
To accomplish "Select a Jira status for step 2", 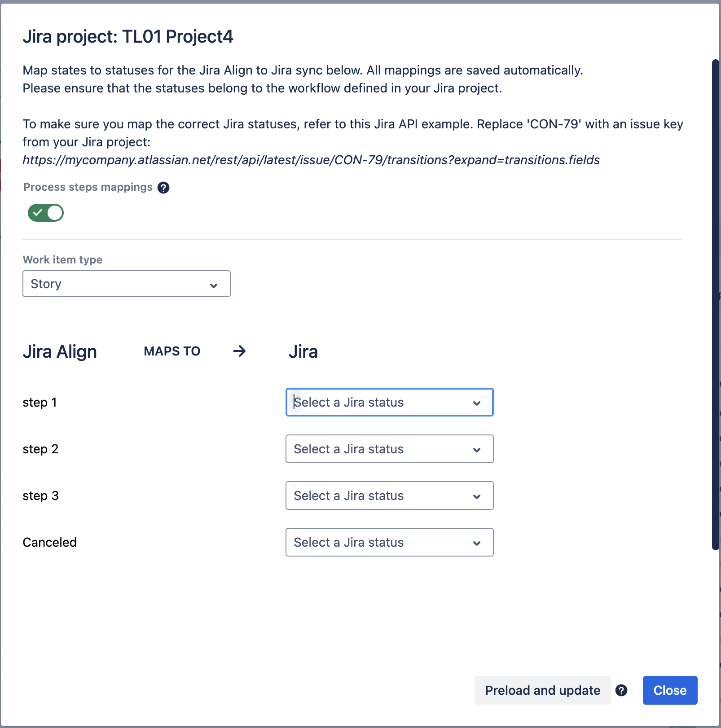I will click(389, 449).
